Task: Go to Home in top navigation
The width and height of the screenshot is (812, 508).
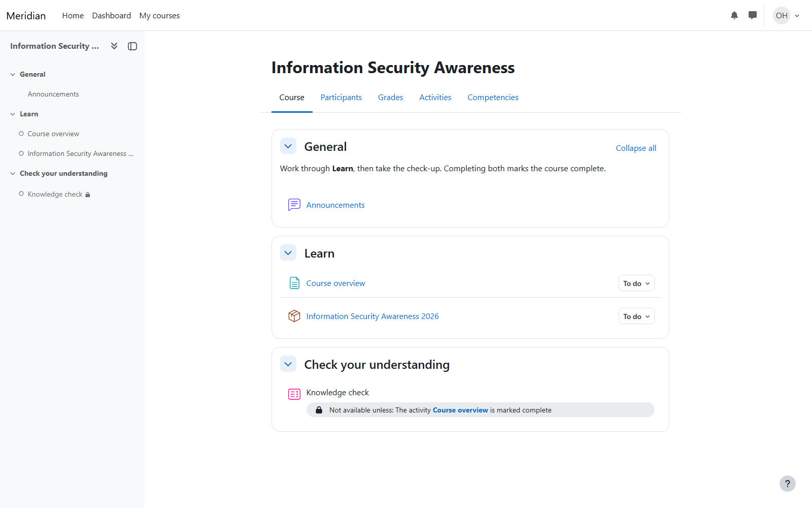Action: tap(73, 16)
